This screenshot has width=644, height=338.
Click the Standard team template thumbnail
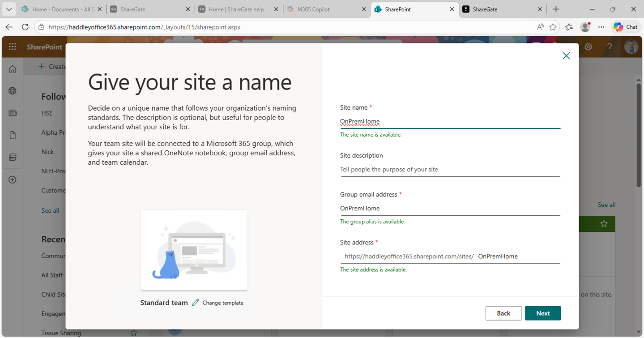(x=194, y=250)
